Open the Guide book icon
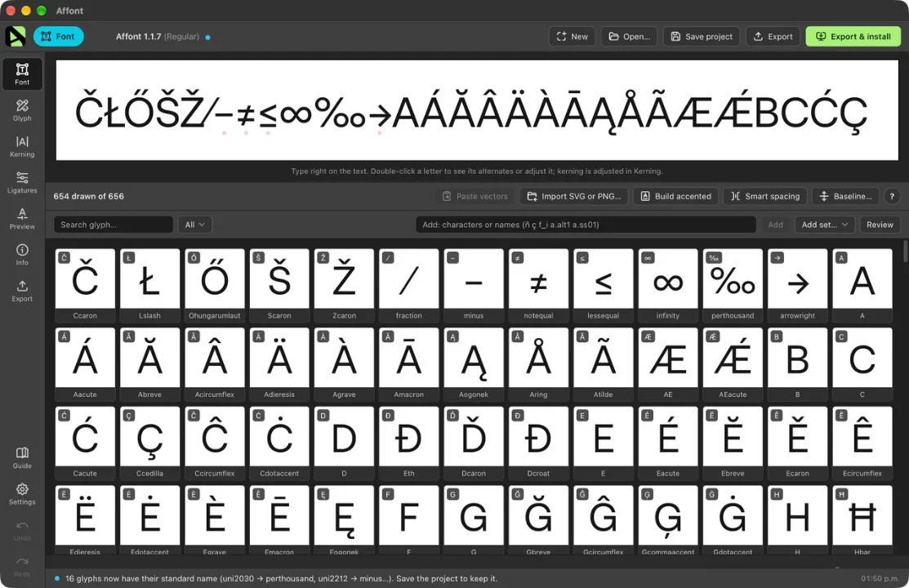This screenshot has height=588, width=909. click(22, 457)
